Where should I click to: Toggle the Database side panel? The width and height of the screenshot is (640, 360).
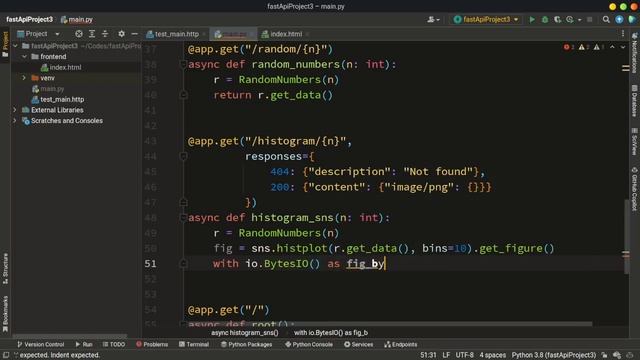[x=634, y=101]
